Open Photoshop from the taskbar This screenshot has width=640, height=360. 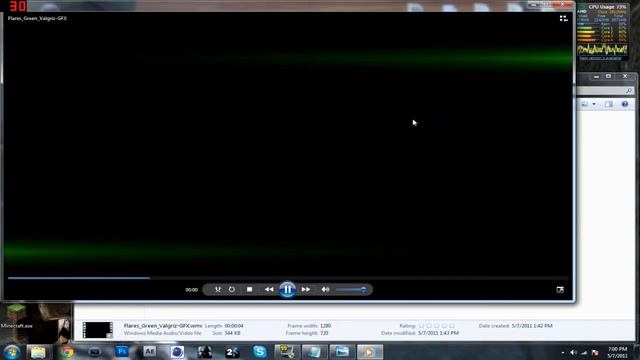122,352
